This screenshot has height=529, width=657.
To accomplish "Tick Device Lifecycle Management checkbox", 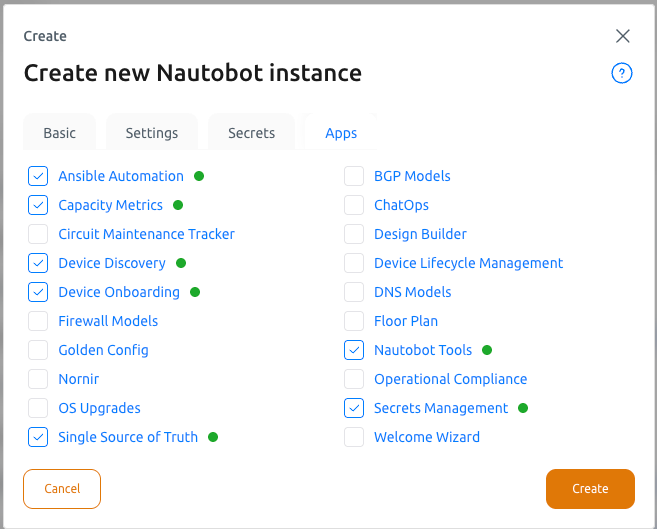I will pyautogui.click(x=354, y=263).
